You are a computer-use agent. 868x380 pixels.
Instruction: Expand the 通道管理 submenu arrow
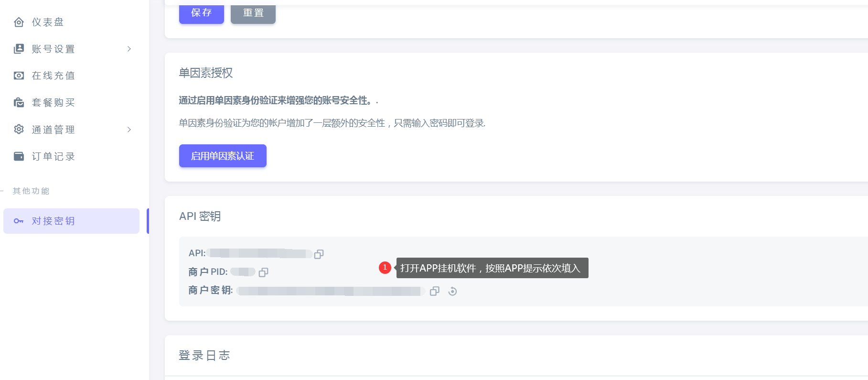(129, 130)
